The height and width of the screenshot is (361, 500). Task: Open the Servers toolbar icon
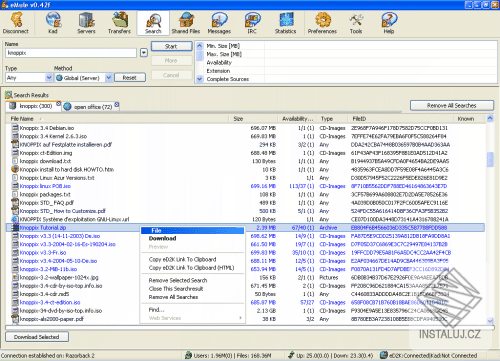tap(86, 23)
